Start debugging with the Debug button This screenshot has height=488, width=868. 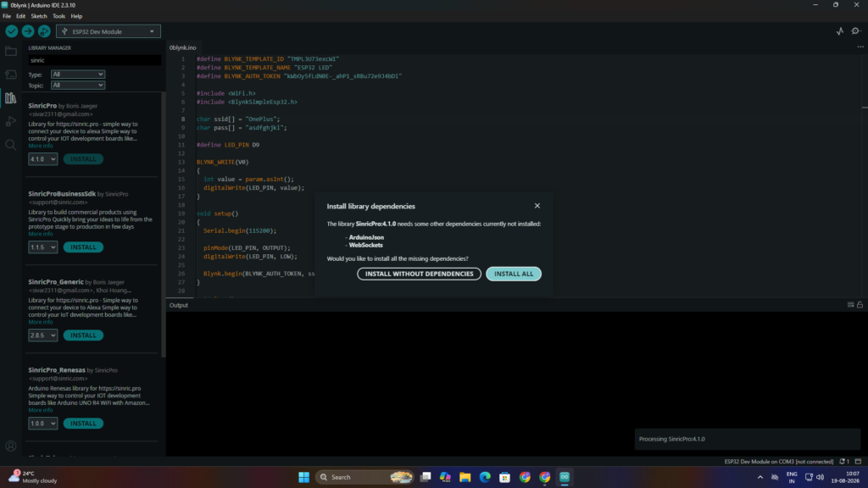44,31
